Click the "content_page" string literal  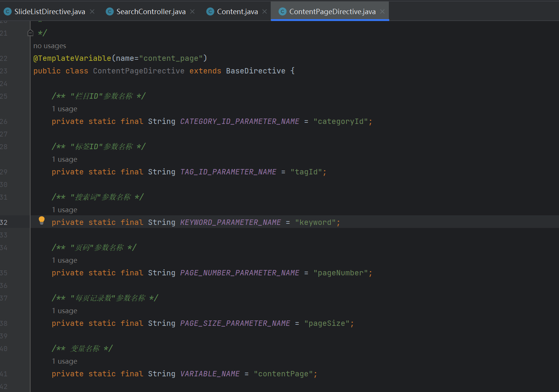(171, 58)
